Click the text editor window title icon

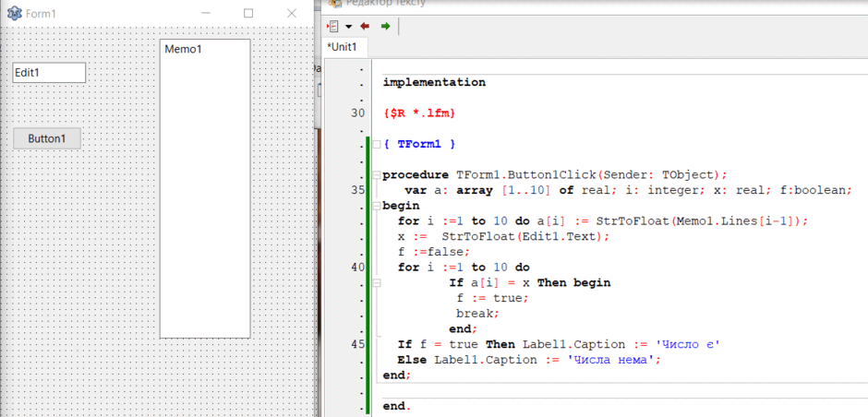tap(335, 3)
